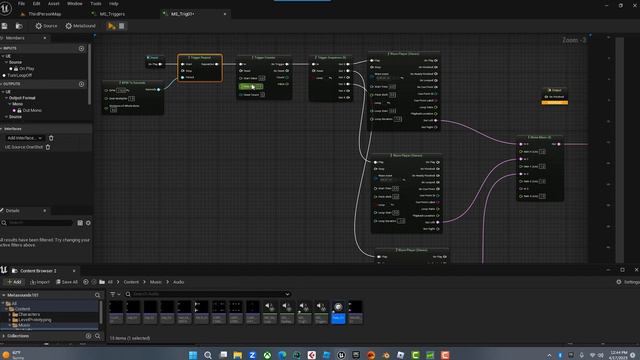Switch to the ThirdPersonMap tab
Viewport: 640px width, 360px height.
[44, 14]
